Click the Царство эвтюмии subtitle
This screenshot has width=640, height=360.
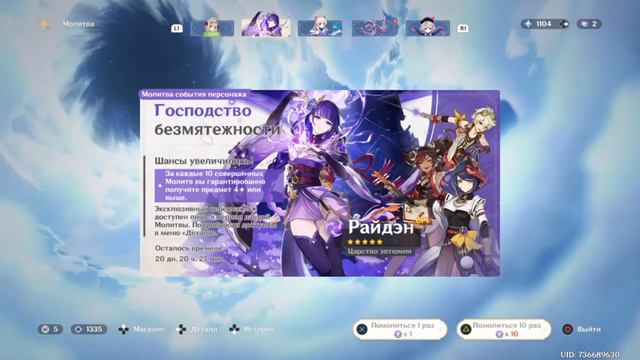pyautogui.click(x=380, y=251)
